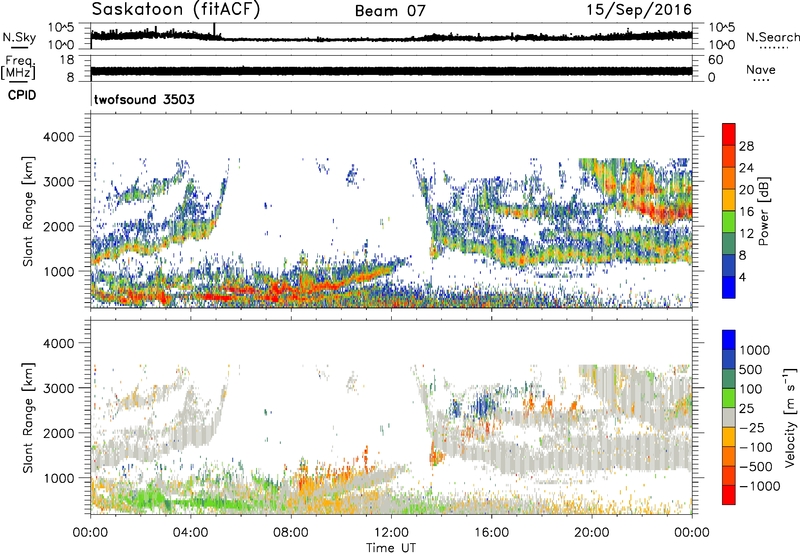
Task: Click the '-1000' tick on velocity scale
Action: (x=760, y=486)
